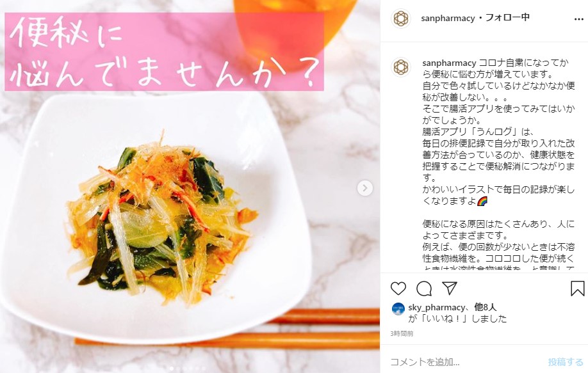Open sanpharmacy header profile picture

[401, 19]
